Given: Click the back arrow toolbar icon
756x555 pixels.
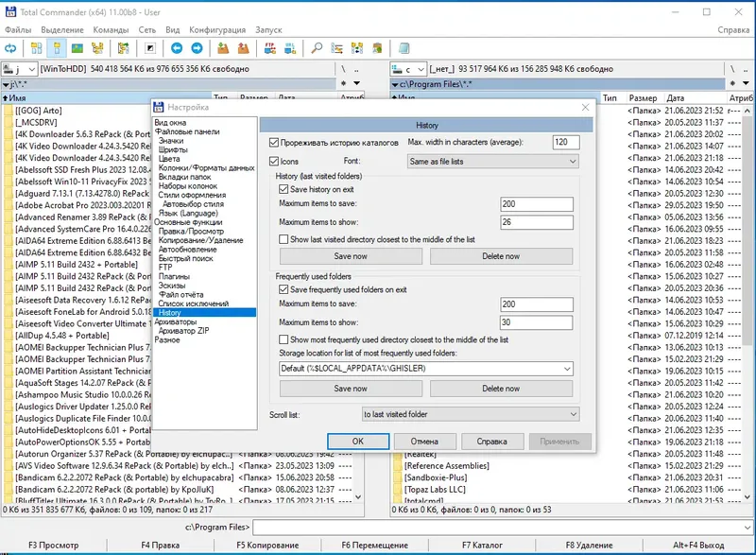Looking at the screenshot, I should click(177, 47).
